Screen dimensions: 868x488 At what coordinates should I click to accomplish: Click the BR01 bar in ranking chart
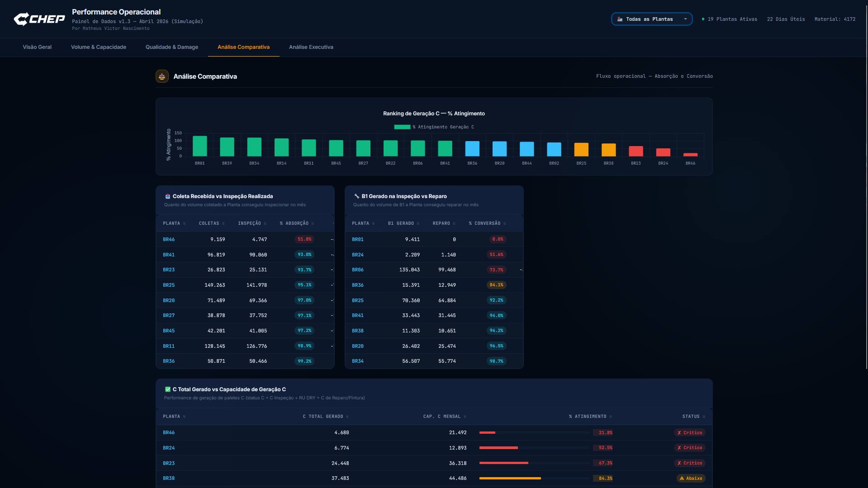200,146
